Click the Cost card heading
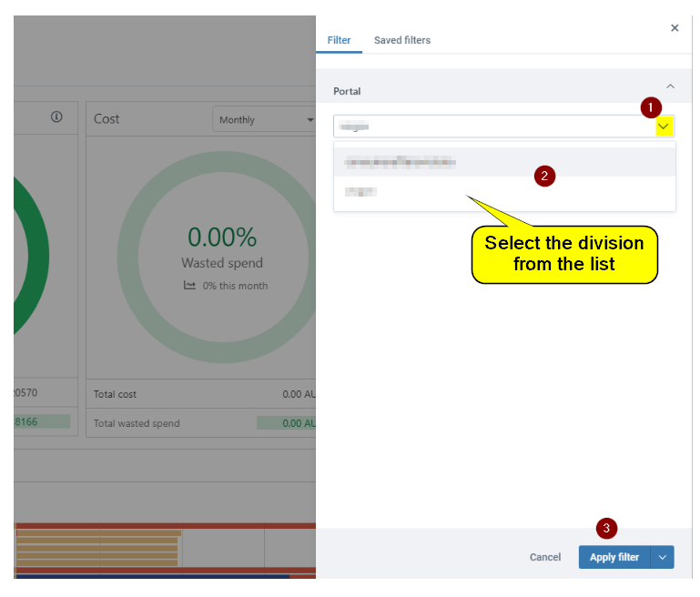 pyautogui.click(x=107, y=118)
